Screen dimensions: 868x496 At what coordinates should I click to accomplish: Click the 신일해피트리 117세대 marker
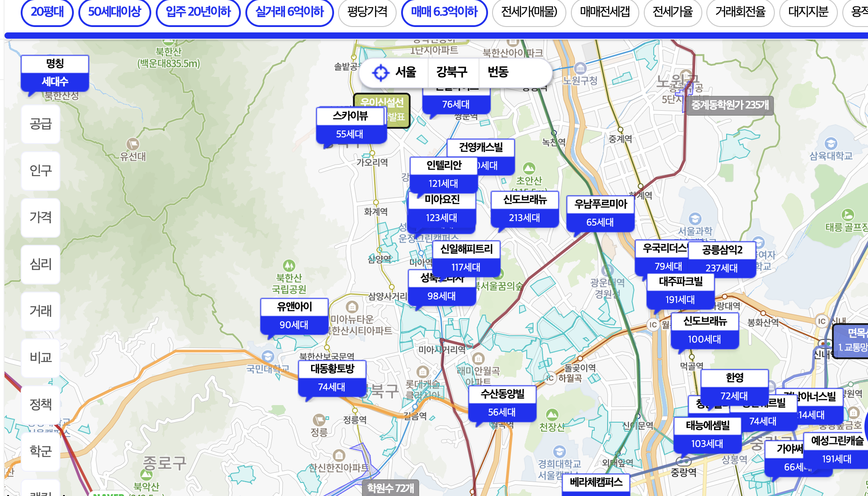point(466,258)
